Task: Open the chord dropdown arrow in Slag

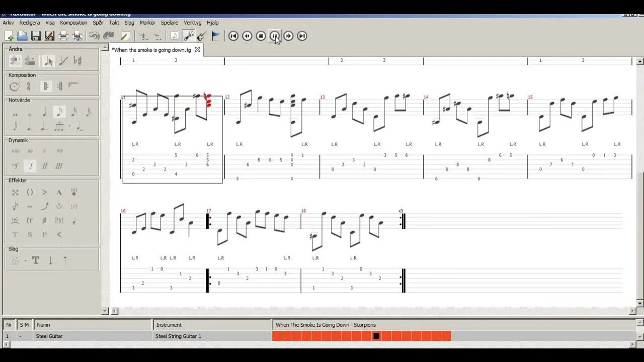Action: 26,260
